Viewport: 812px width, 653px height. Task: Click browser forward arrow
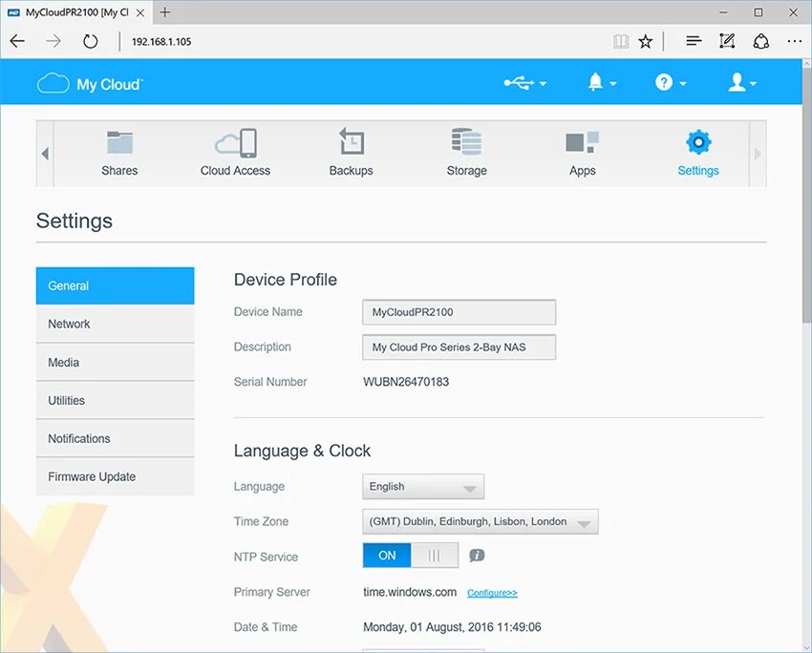pos(53,41)
